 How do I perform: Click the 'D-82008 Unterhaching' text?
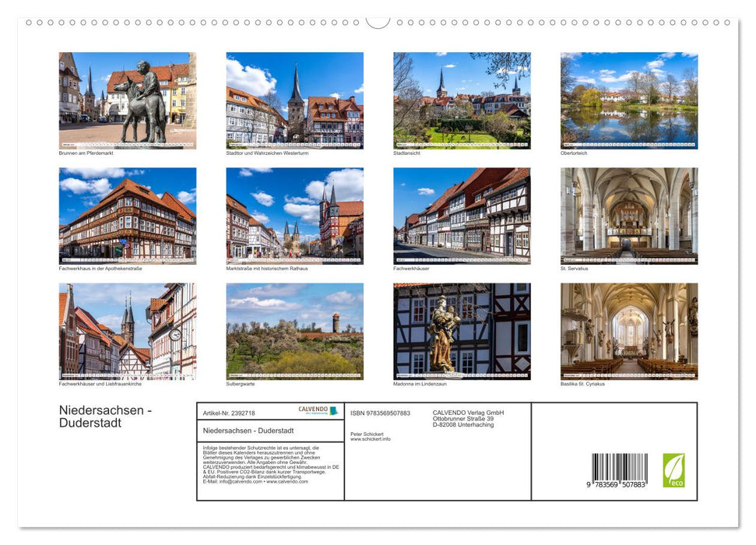click(462, 425)
